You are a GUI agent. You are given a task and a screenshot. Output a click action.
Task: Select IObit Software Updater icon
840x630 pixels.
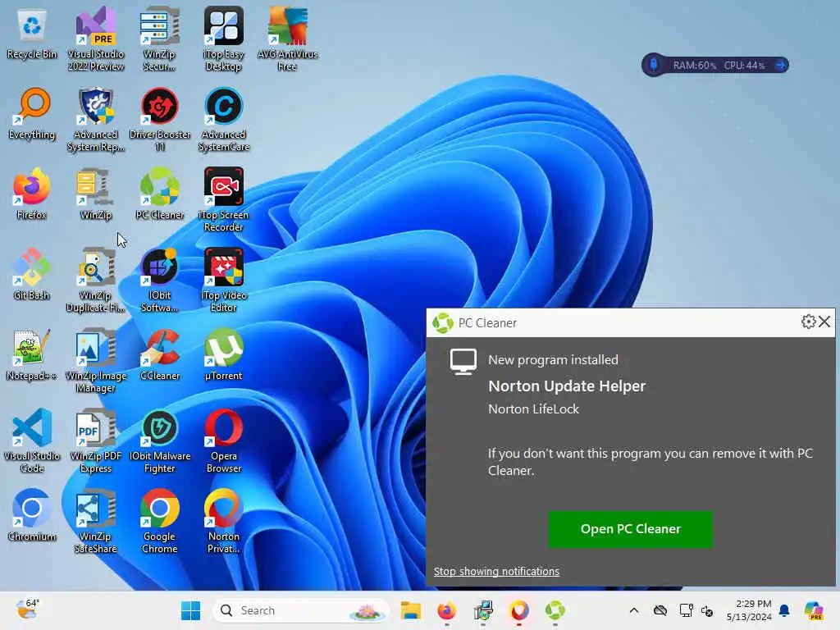point(160,280)
